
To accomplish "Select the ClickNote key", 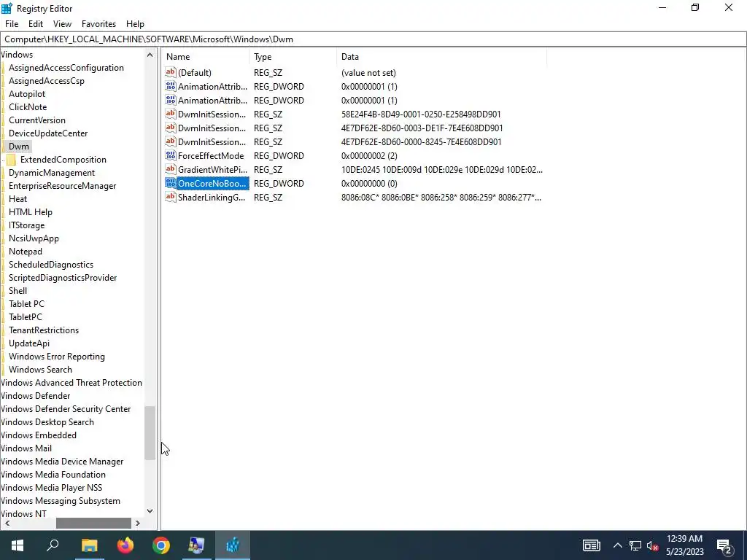I will pyautogui.click(x=28, y=107).
